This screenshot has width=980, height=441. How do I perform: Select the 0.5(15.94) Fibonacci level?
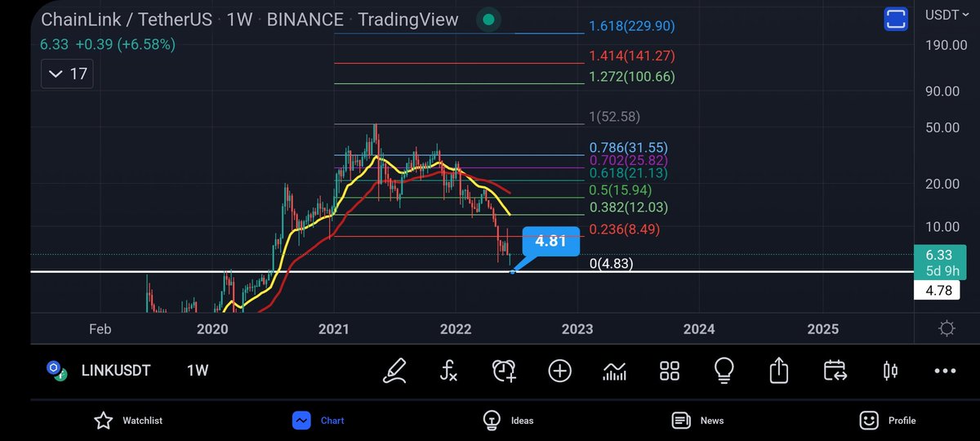[x=620, y=189]
